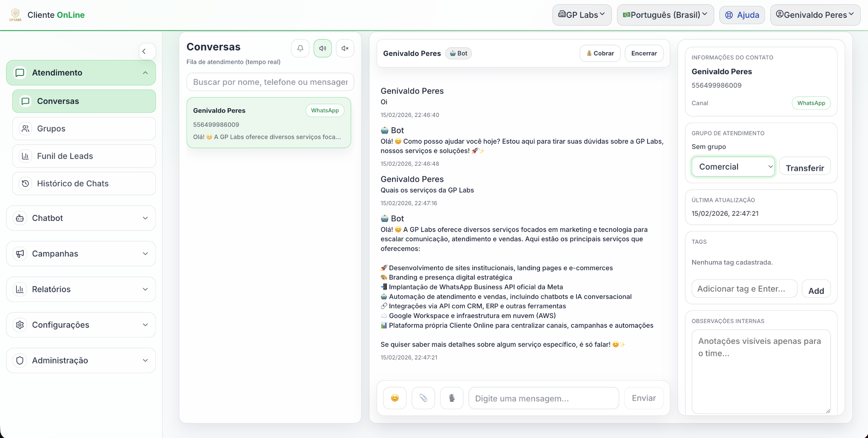Toggle conversation notifications with the bell icon
Viewport: 868px width, 438px height.
(300, 48)
